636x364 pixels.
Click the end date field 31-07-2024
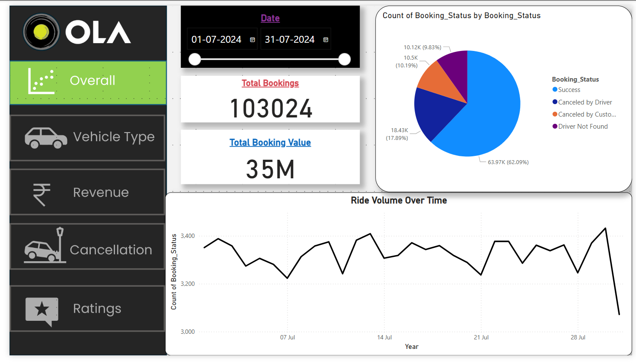(x=296, y=39)
